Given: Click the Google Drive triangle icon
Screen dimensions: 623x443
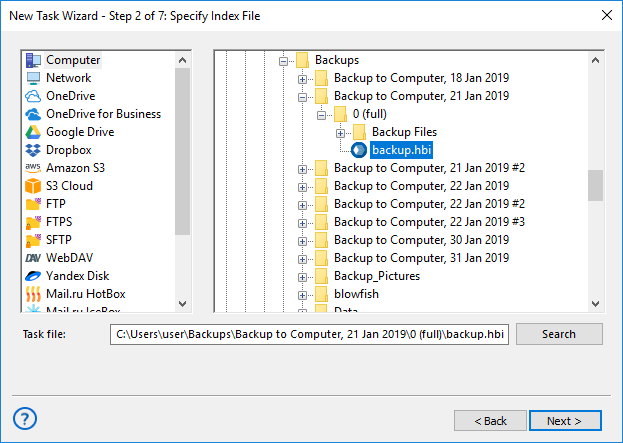Looking at the screenshot, I should coord(33,132).
